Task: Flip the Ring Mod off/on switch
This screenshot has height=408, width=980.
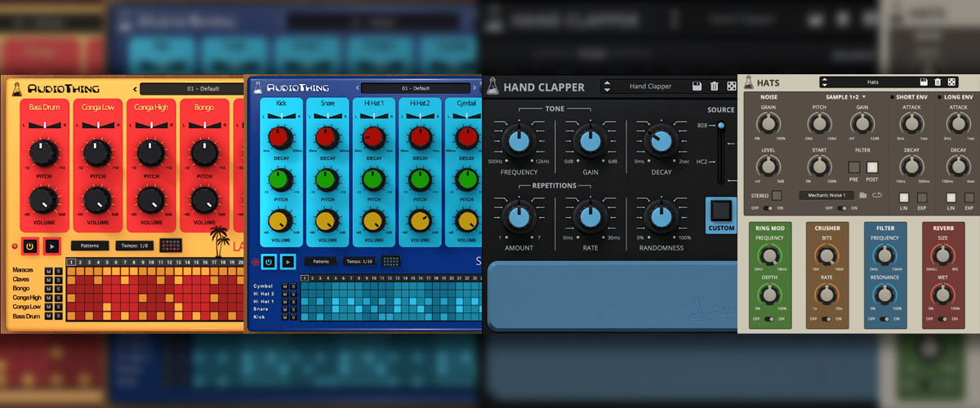Action: tap(769, 319)
